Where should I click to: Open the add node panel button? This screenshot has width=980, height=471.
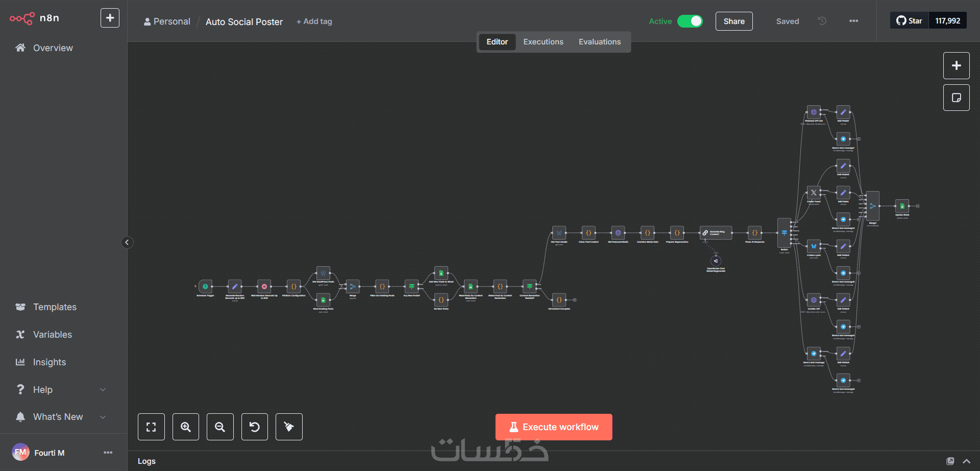pyautogui.click(x=957, y=65)
